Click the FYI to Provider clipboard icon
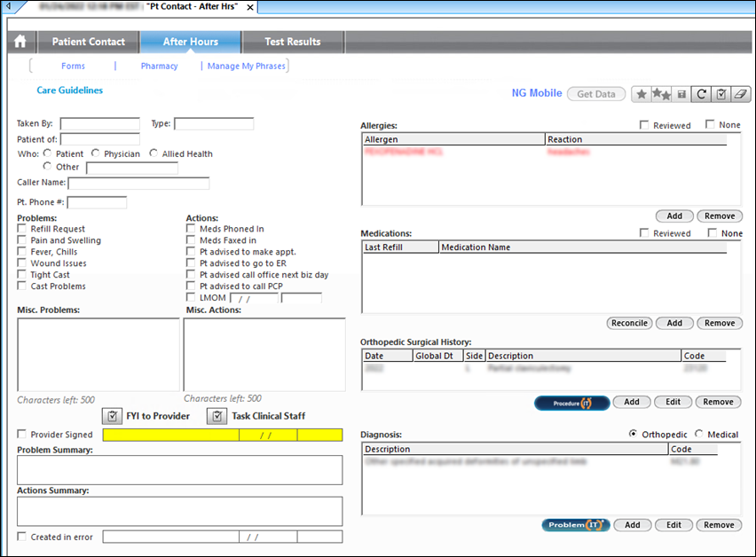The image size is (756, 557). (x=113, y=416)
